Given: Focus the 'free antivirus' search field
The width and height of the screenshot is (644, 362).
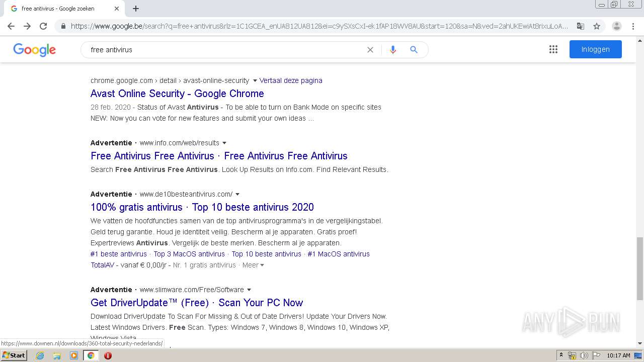Looking at the screenshot, I should click(x=226, y=50).
